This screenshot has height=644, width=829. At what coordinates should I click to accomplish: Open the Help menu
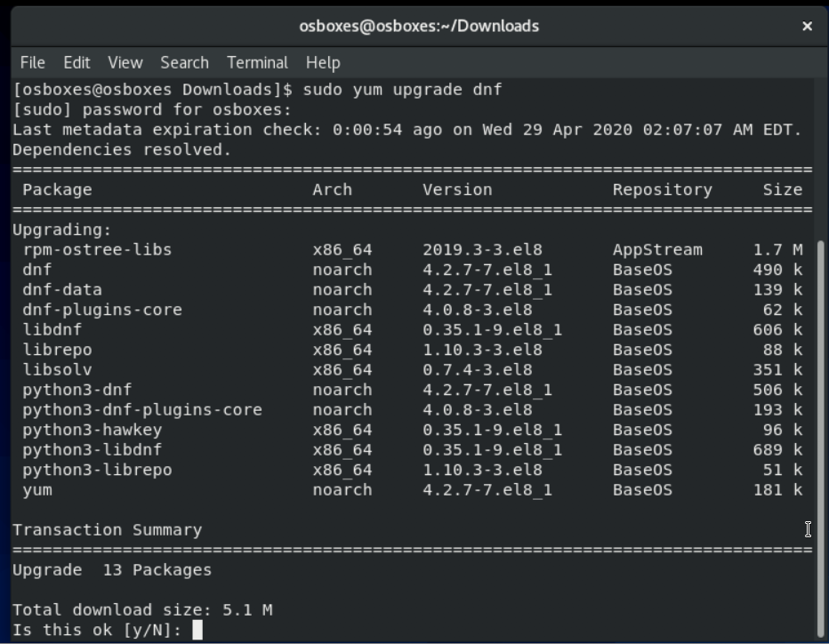323,62
